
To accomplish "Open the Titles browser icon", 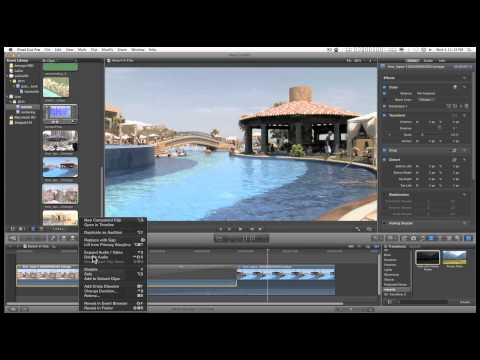I will 440,238.
